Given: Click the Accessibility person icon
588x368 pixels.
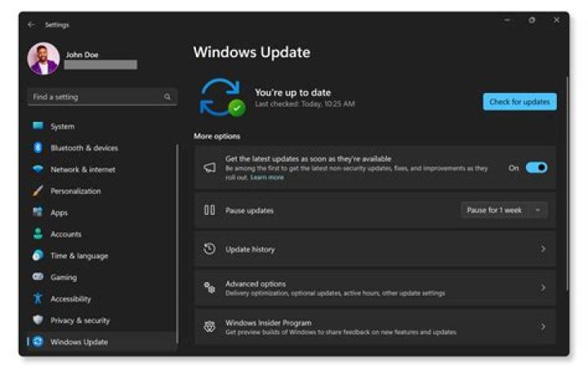Looking at the screenshot, I should coord(38,299).
